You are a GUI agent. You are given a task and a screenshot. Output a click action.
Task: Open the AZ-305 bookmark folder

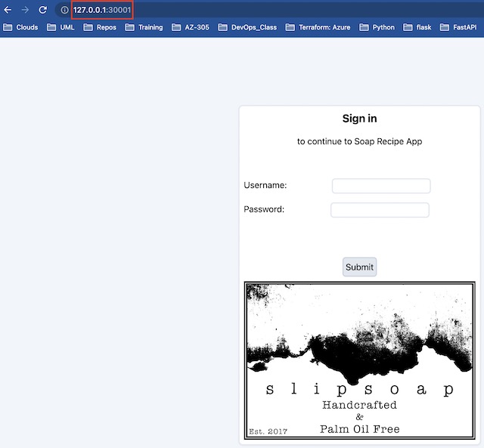[190, 27]
